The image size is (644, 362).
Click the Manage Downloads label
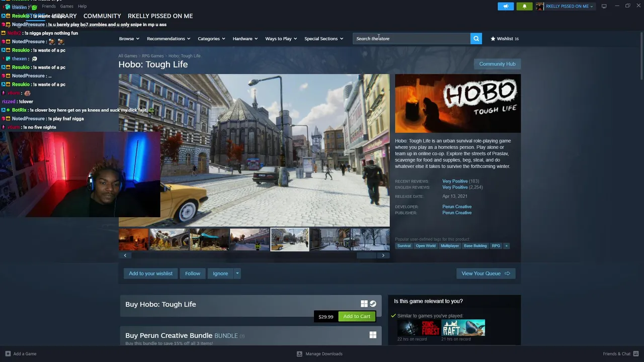pyautogui.click(x=324, y=353)
